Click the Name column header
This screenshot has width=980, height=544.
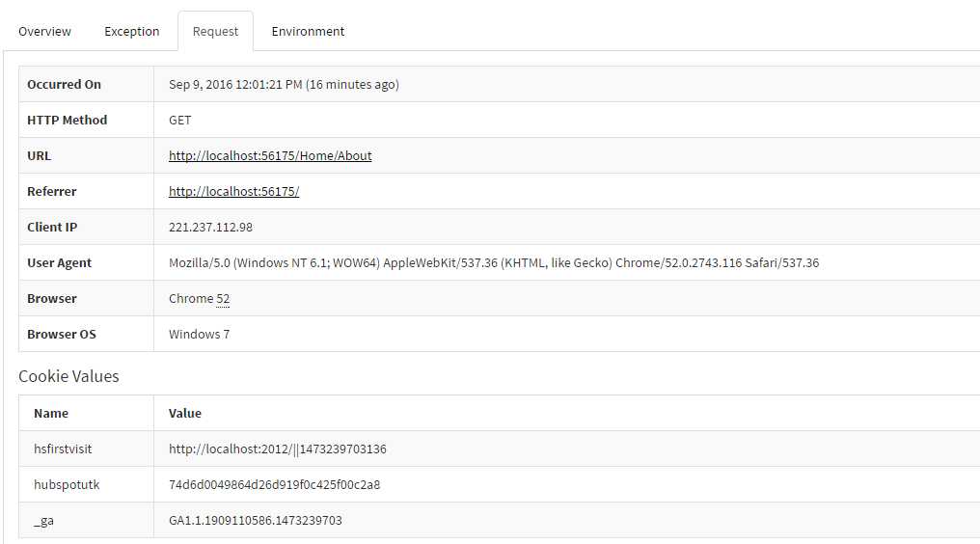(51, 414)
